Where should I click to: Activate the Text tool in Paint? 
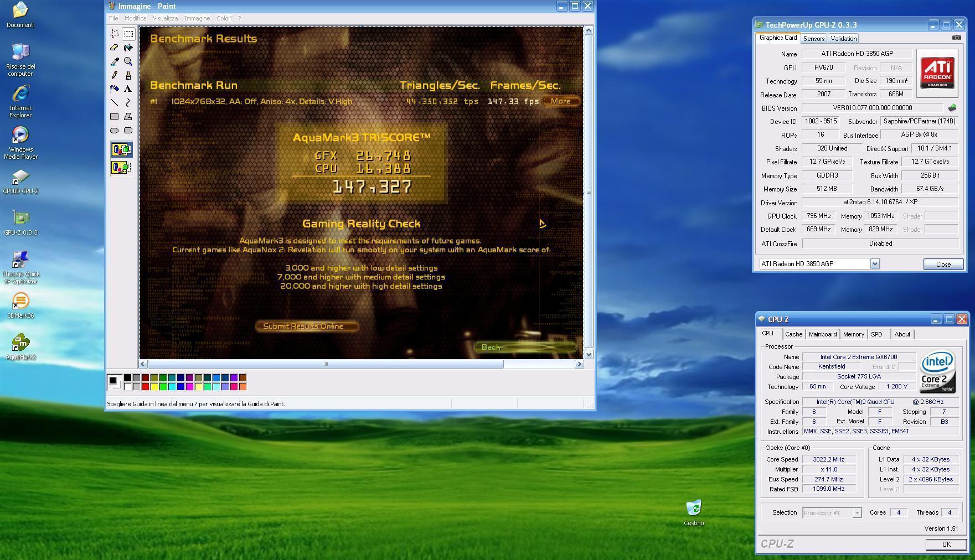point(128,89)
